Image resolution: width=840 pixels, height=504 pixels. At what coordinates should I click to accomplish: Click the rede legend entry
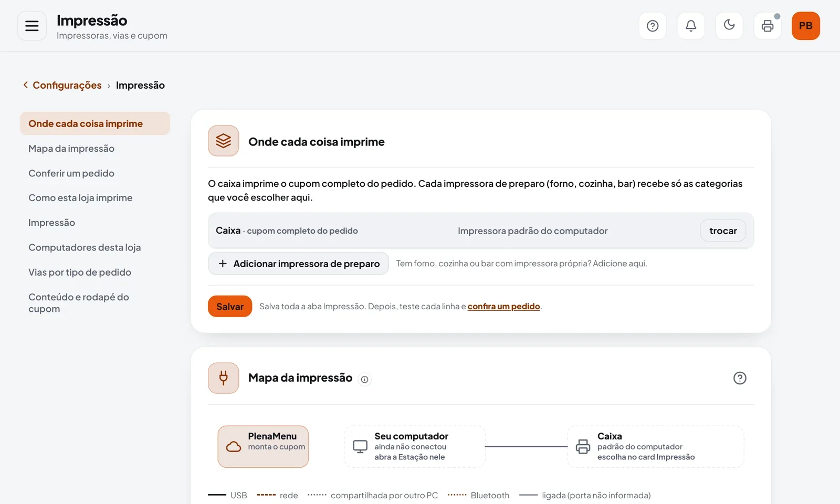pyautogui.click(x=277, y=495)
